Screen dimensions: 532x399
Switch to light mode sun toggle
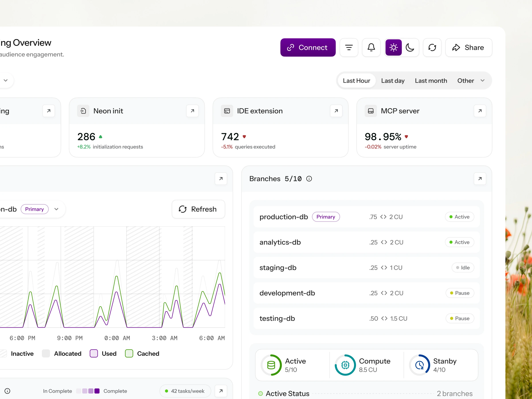pyautogui.click(x=393, y=47)
